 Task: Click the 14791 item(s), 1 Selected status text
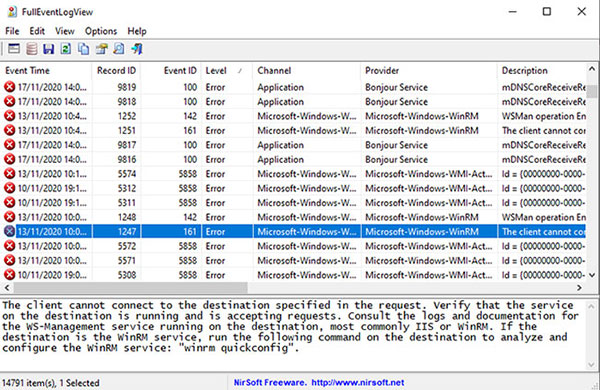click(x=50, y=383)
